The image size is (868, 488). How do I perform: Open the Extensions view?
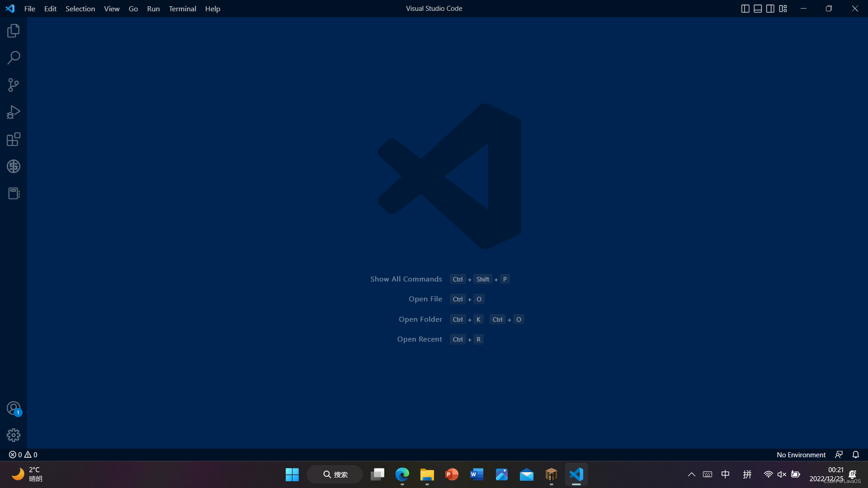(14, 139)
